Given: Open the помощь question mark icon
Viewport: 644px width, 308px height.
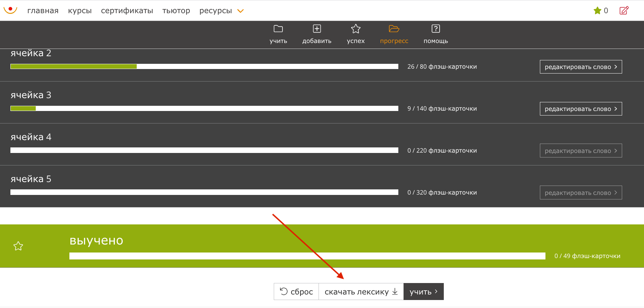Looking at the screenshot, I should pos(436,29).
